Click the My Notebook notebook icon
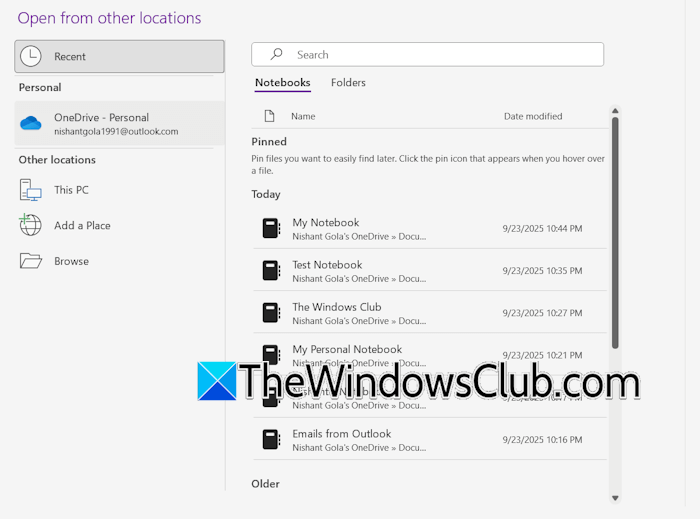This screenshot has width=700, height=519. coord(271,229)
